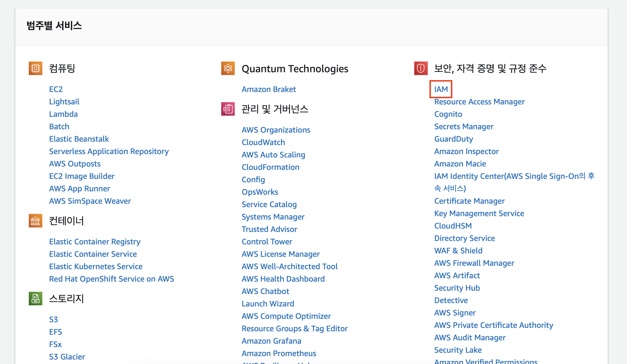Image resolution: width=627 pixels, height=364 pixels.
Task: Open AWS Compute Optimizer
Action: [286, 316]
